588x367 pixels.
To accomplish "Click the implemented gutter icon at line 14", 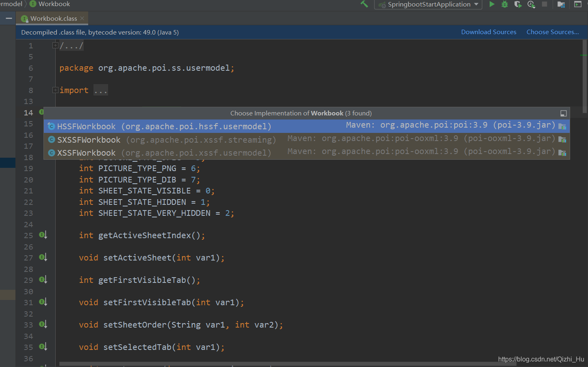I will (x=41, y=112).
